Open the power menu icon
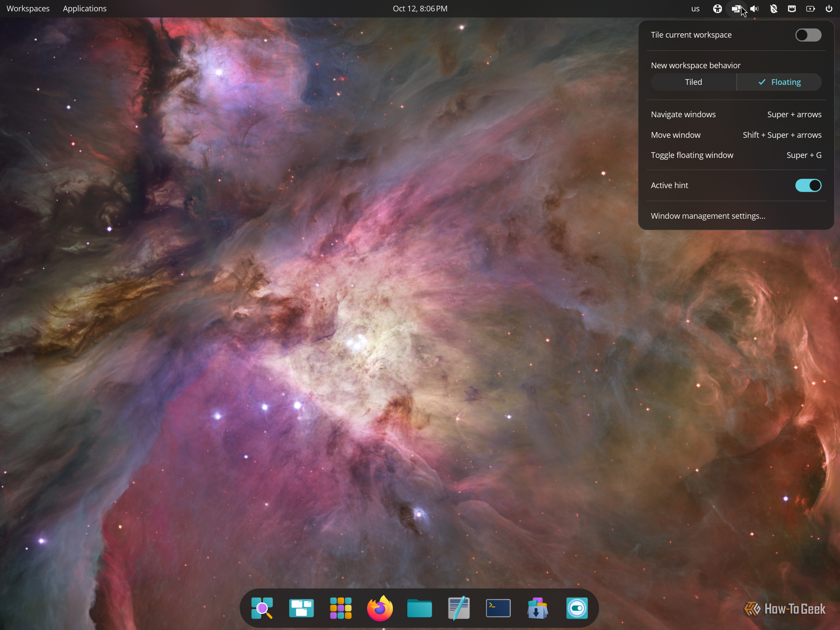Viewport: 840px width, 630px height. point(829,9)
